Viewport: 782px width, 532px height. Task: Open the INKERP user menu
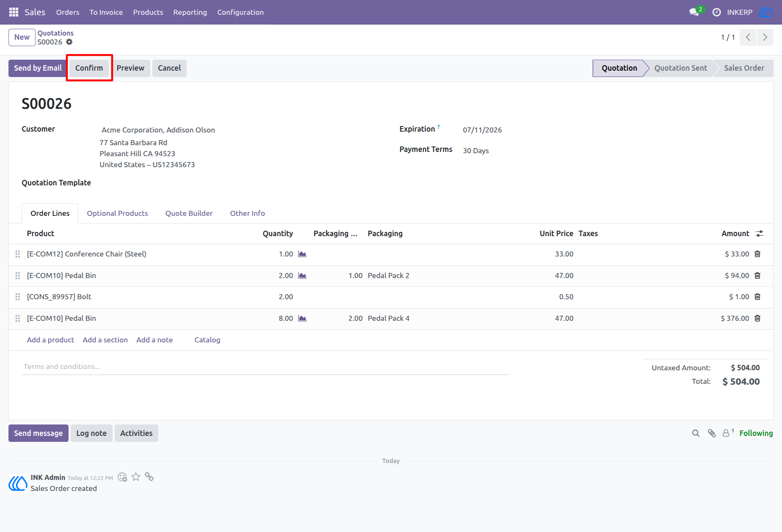click(x=750, y=12)
